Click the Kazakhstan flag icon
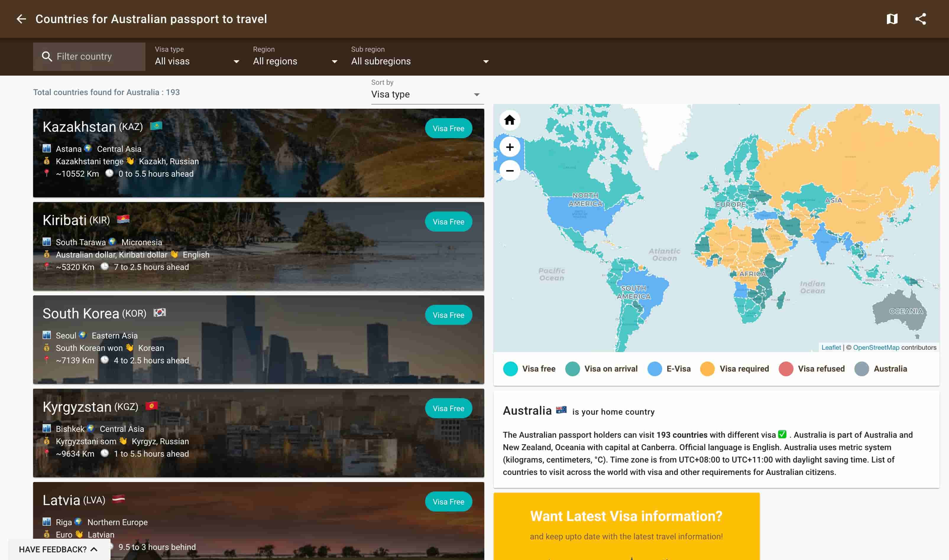Screen dimensions: 949x560 tap(156, 126)
